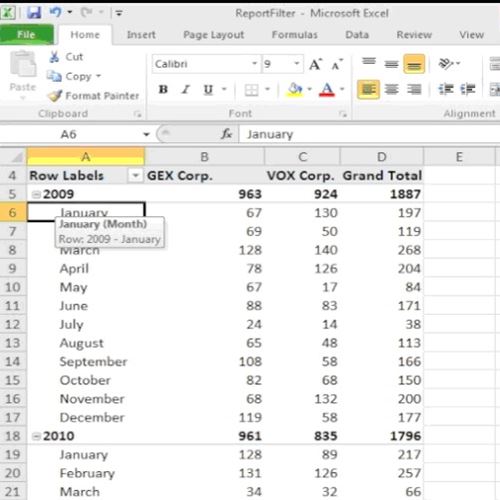Open the Underline style dropdown arrow
Viewport: 500px width, 500px height.
(224, 89)
